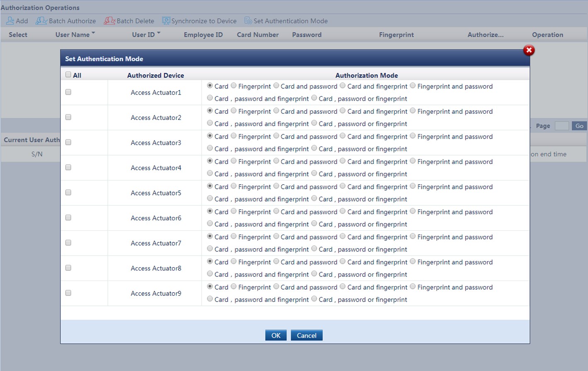
Task: Click the Access Actuator1 device name
Action: 156,93
